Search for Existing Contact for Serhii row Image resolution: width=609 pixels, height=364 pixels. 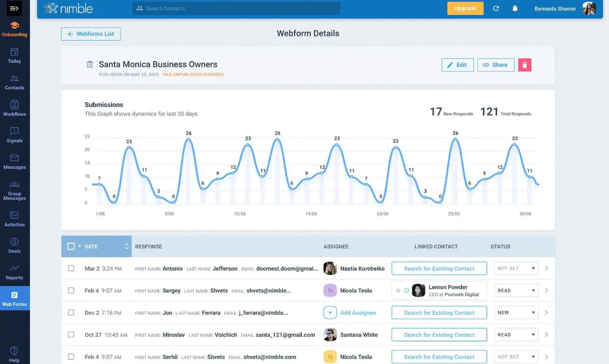pyautogui.click(x=439, y=357)
